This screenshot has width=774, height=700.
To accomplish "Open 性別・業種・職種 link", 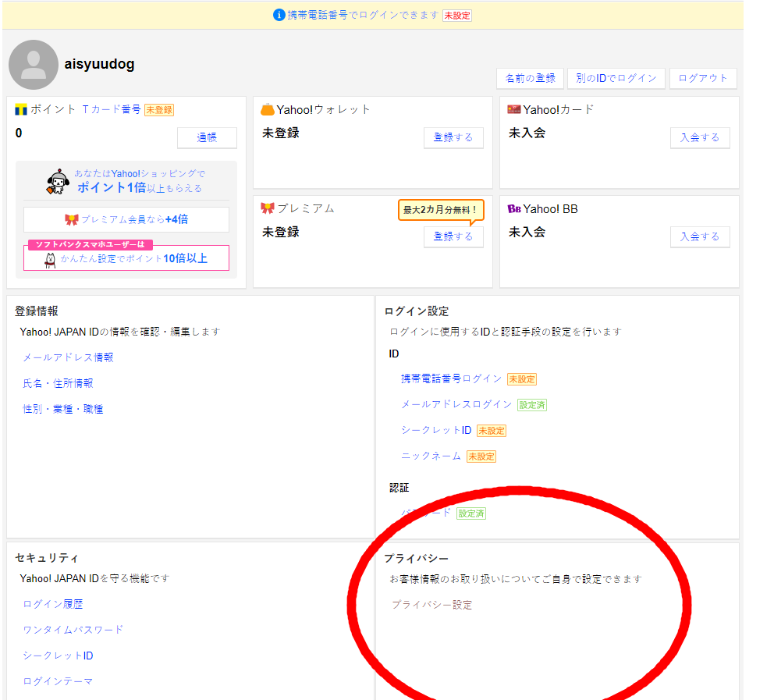I will click(x=63, y=409).
